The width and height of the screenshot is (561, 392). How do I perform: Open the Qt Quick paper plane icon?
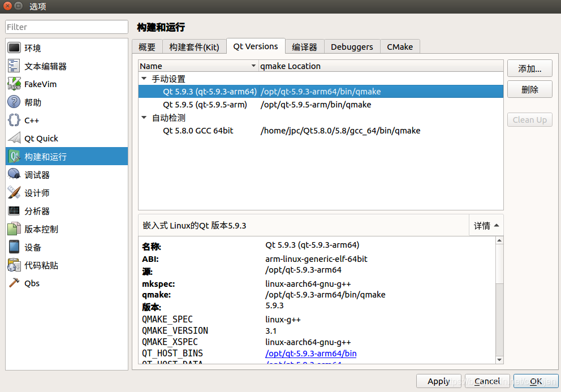pos(14,138)
